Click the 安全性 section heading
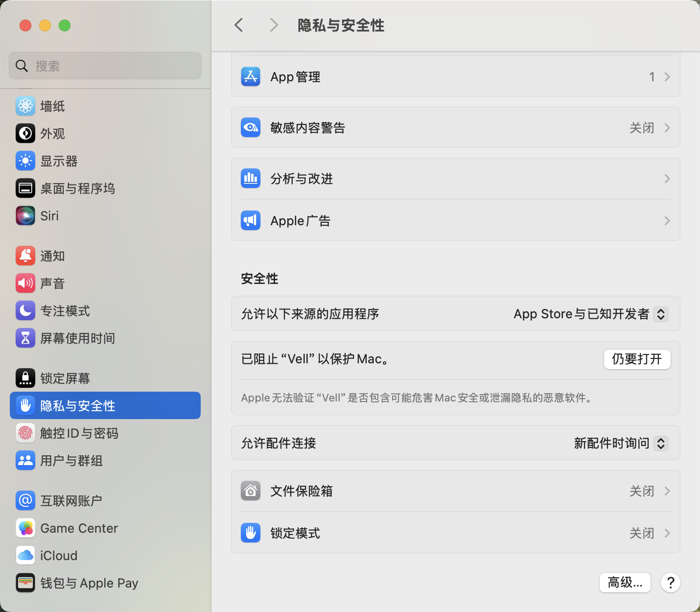Image resolution: width=700 pixels, height=612 pixels. click(259, 279)
